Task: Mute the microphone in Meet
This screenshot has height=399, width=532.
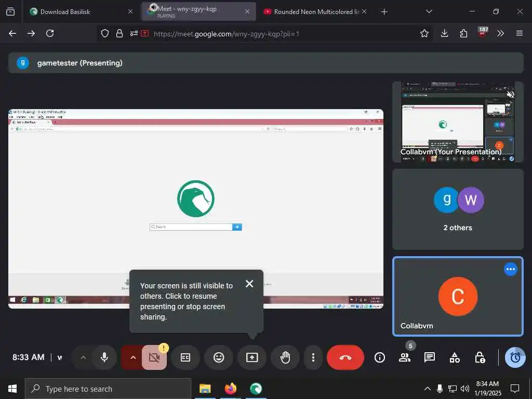Action: (x=104, y=357)
